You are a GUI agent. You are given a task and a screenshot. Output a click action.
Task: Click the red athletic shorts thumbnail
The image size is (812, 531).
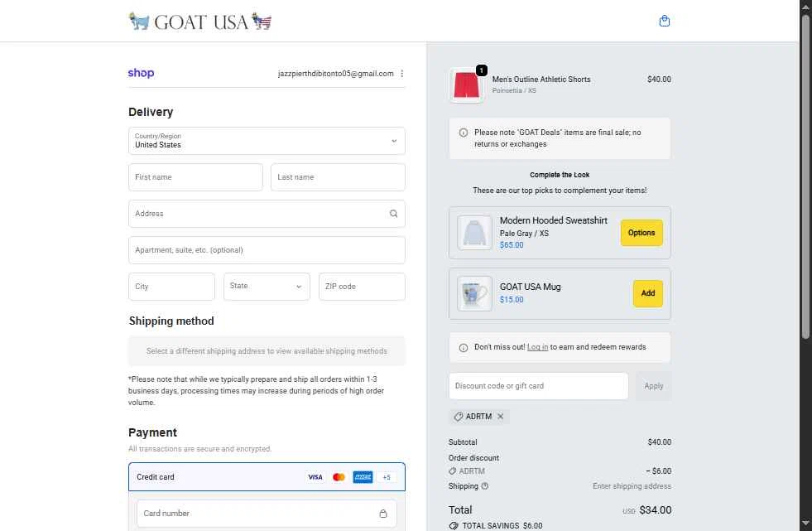[466, 85]
